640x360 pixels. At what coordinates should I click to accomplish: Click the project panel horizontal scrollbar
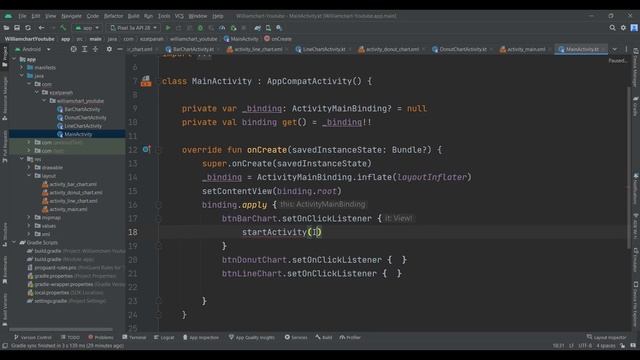(x=61, y=329)
